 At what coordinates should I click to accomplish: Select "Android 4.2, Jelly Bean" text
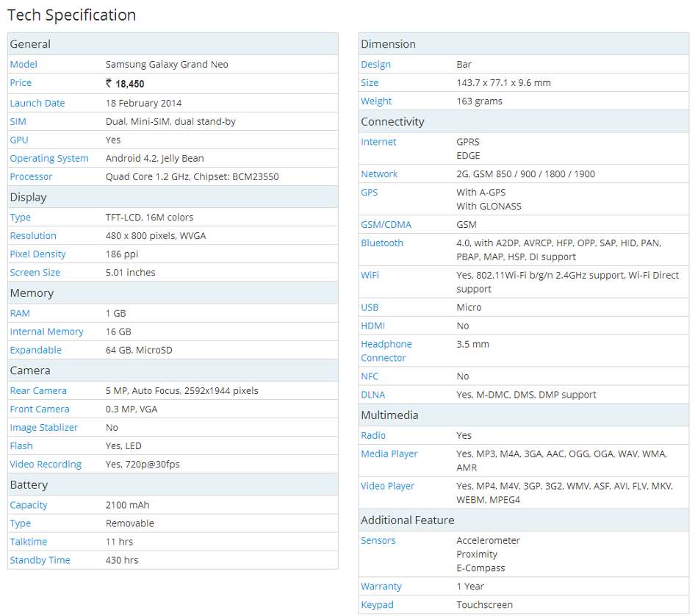pyautogui.click(x=154, y=159)
